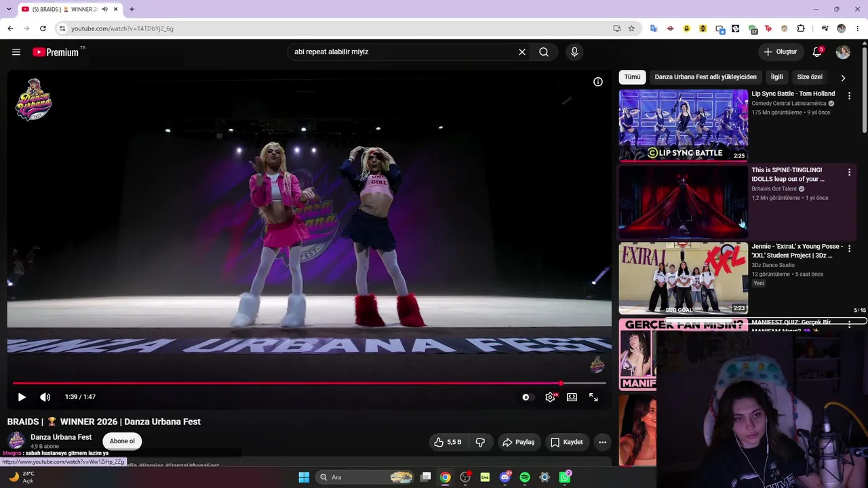Open Danza Urbana Fest channel avatar
This screenshot has height=488, width=868.
16,441
